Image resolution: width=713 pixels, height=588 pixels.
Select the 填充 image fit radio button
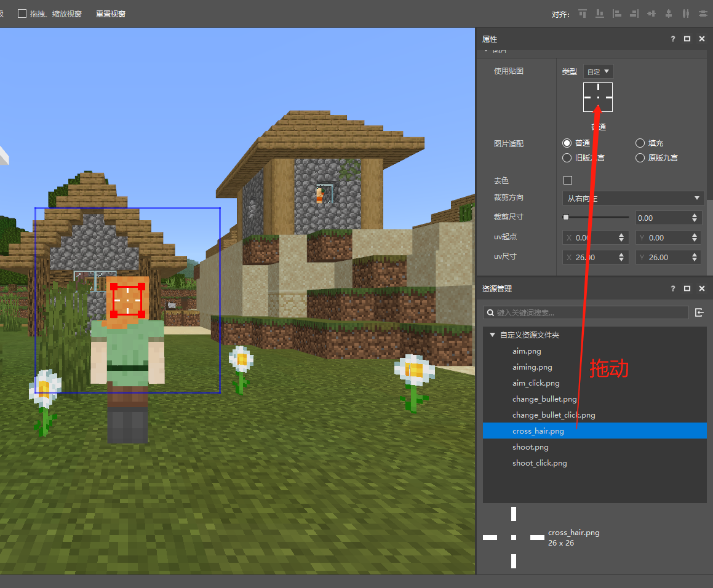(640, 143)
